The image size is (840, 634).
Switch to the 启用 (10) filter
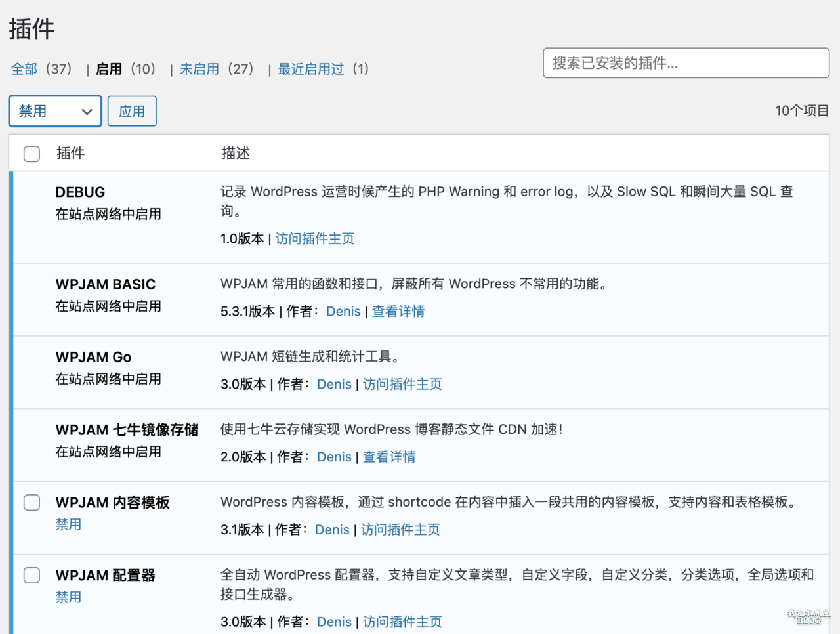(125, 69)
